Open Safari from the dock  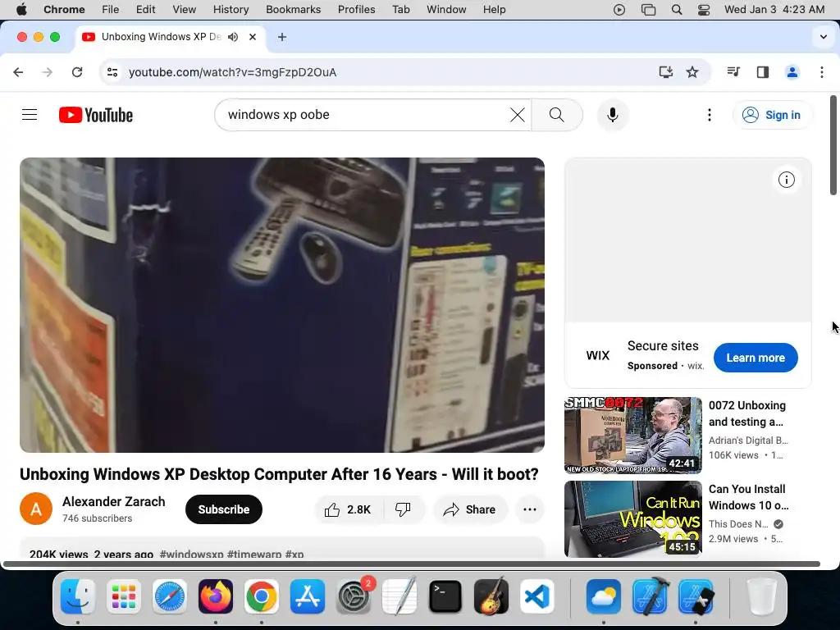click(170, 596)
